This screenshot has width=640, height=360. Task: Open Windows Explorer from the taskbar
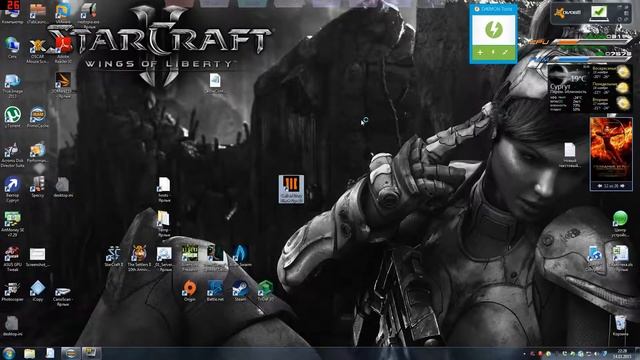pos(29,353)
